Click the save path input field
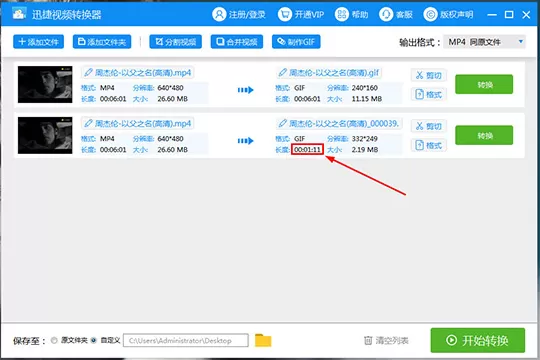540x360 pixels. 186,340
